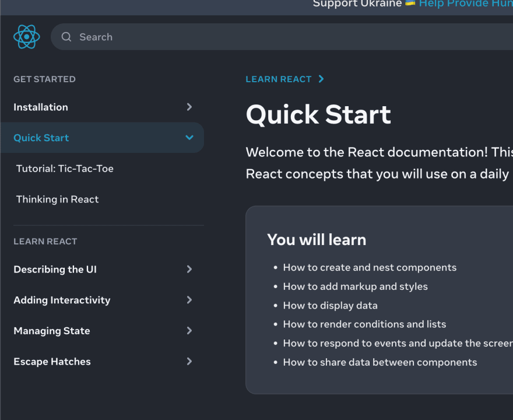Click the React logo icon
Screen dimensions: 513x420
(x=27, y=37)
